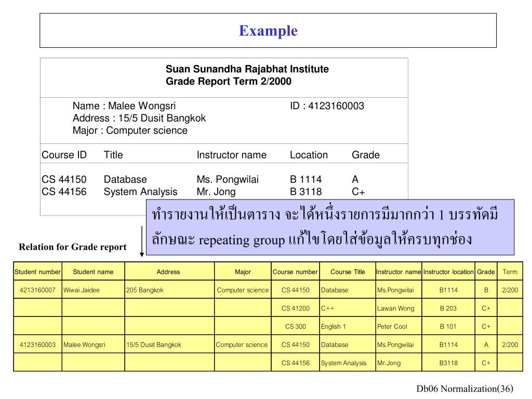Select the "ID : 4123160003" text
The image size is (532, 399).
point(327,106)
